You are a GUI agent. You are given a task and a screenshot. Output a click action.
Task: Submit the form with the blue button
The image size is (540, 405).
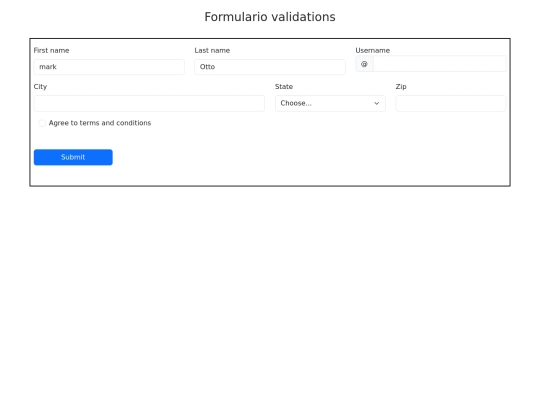pyautogui.click(x=73, y=157)
